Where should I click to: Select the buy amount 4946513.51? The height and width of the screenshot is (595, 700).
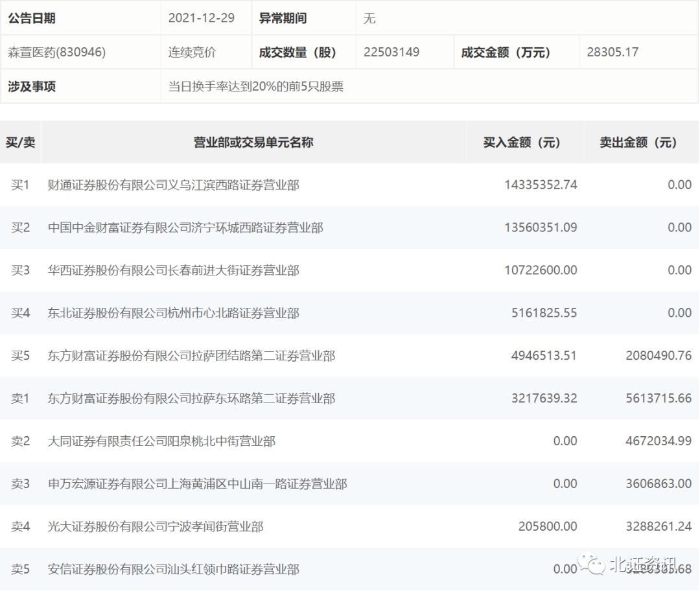pos(544,356)
